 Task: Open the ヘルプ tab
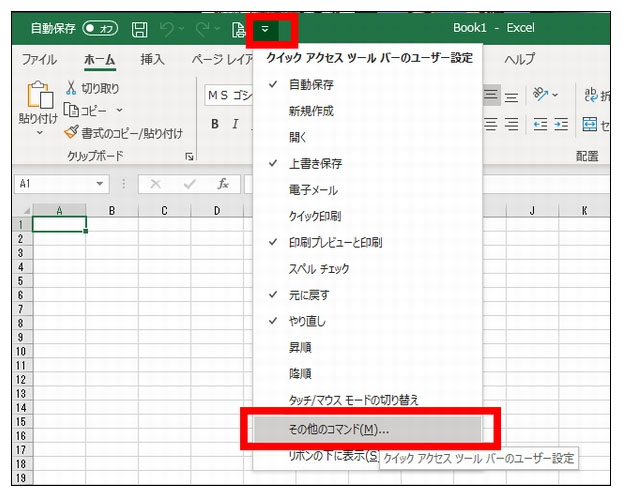point(519,59)
